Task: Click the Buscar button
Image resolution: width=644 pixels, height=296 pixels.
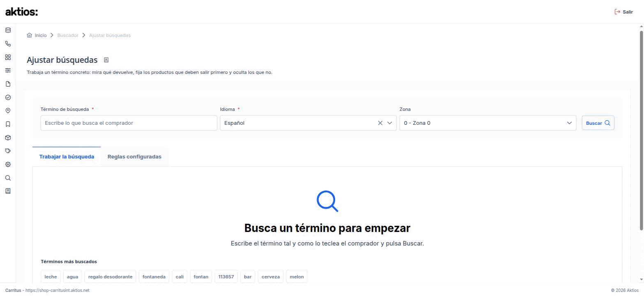Action: (x=598, y=123)
